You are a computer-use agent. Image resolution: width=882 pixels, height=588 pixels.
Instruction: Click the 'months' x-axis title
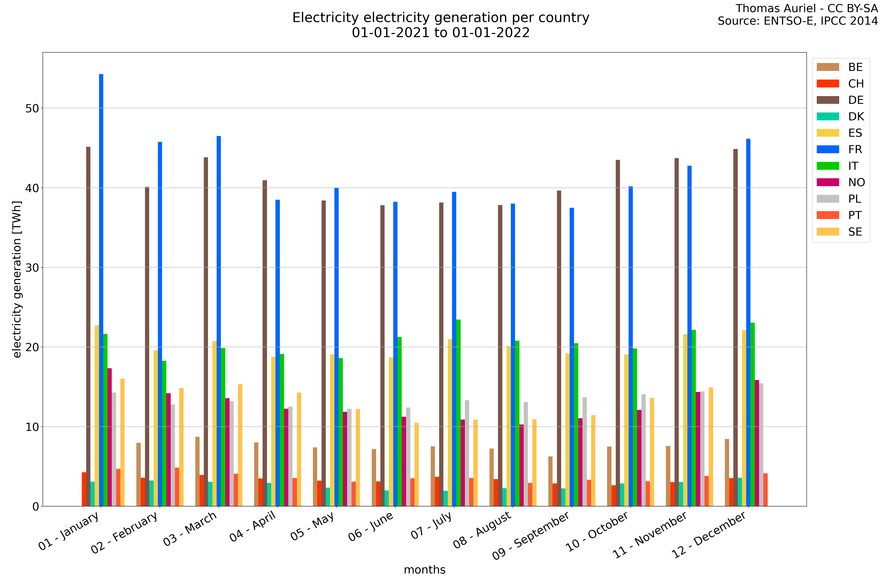point(424,570)
